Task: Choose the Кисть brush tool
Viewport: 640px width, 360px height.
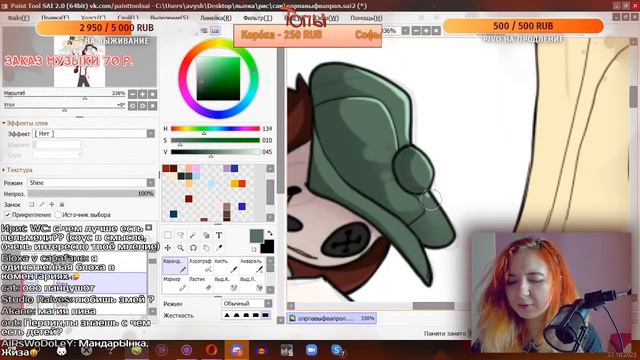Action: [226, 266]
